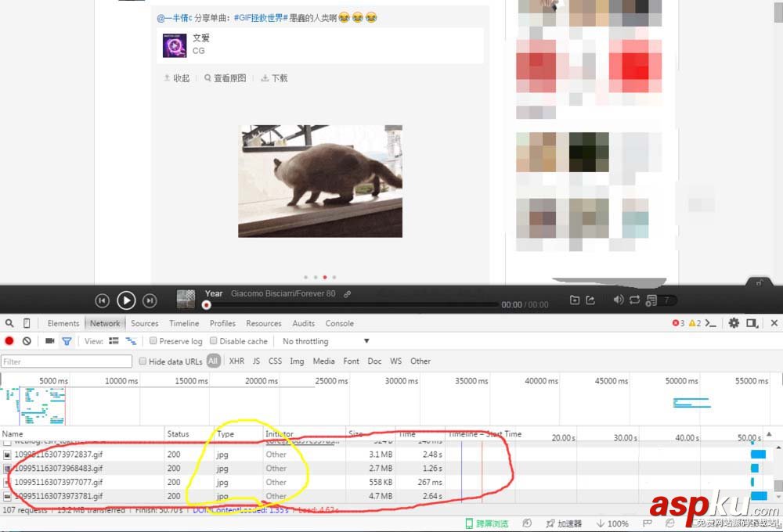Toggle device toolbar icon next to inspect
The width and height of the screenshot is (783, 532).
(x=27, y=322)
